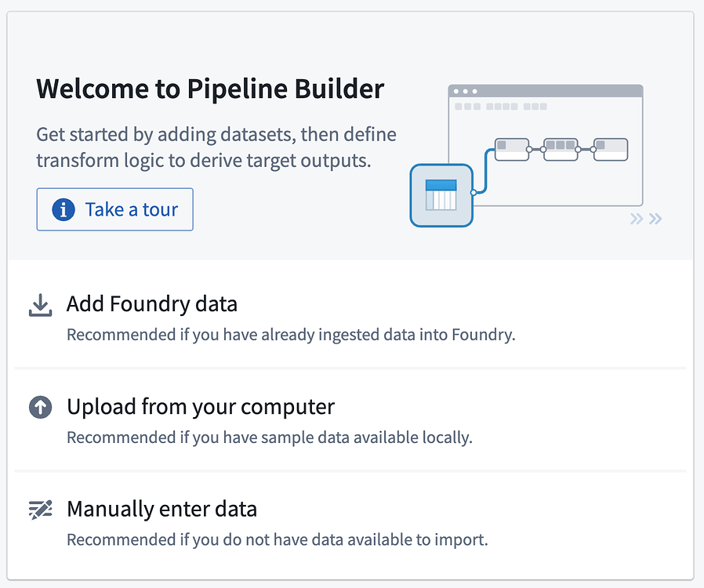Select Manually enter data
This screenshot has height=588, width=704.
tap(161, 509)
